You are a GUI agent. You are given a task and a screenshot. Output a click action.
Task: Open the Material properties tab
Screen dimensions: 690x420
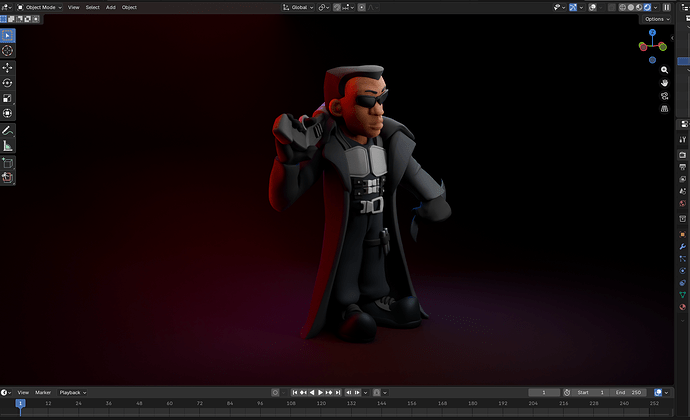pos(683,307)
